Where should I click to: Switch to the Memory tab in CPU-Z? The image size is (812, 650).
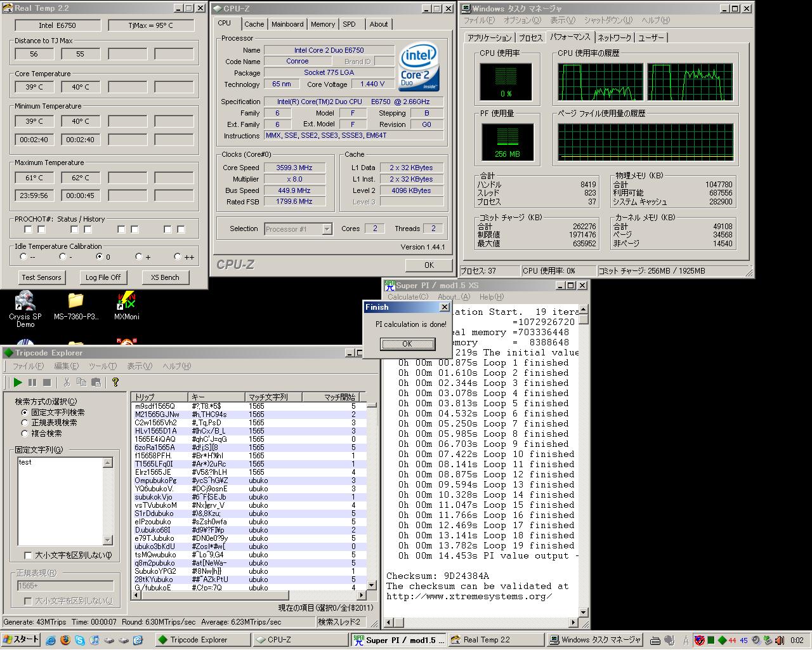pos(322,24)
